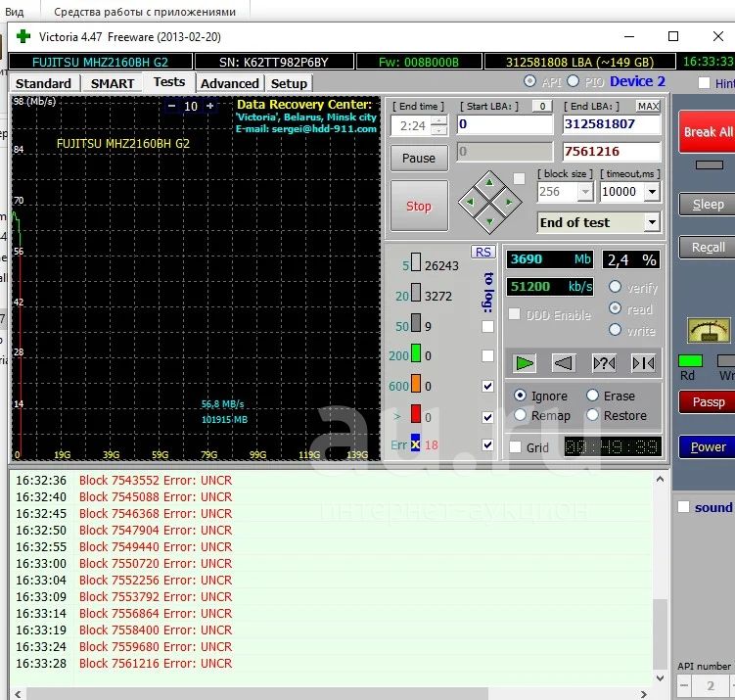
Task: Click the Start LBA input field
Action: tap(505, 124)
